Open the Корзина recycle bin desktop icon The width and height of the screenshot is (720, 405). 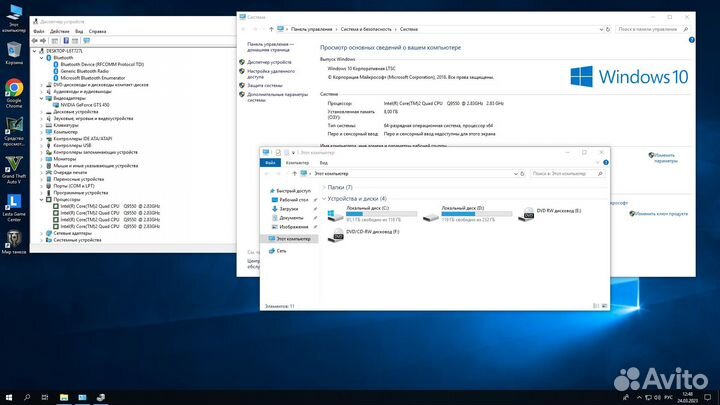pyautogui.click(x=14, y=53)
